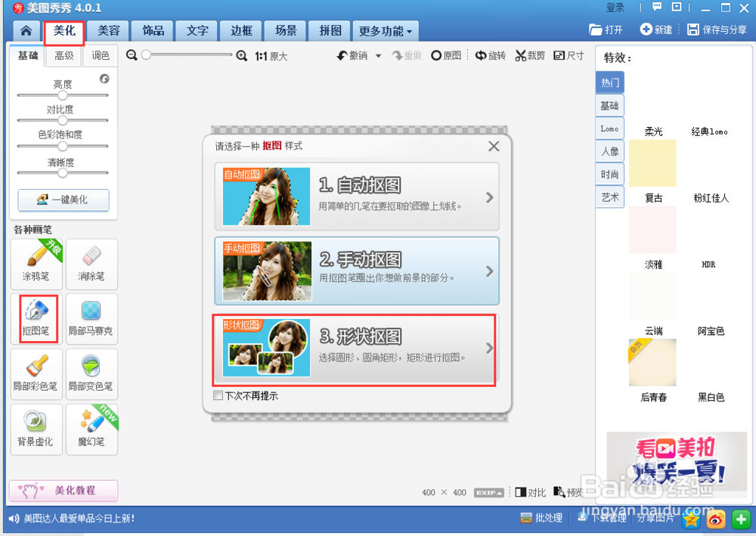Click the 亮度 brightness slider handle
The width and height of the screenshot is (756, 536).
coord(63,95)
